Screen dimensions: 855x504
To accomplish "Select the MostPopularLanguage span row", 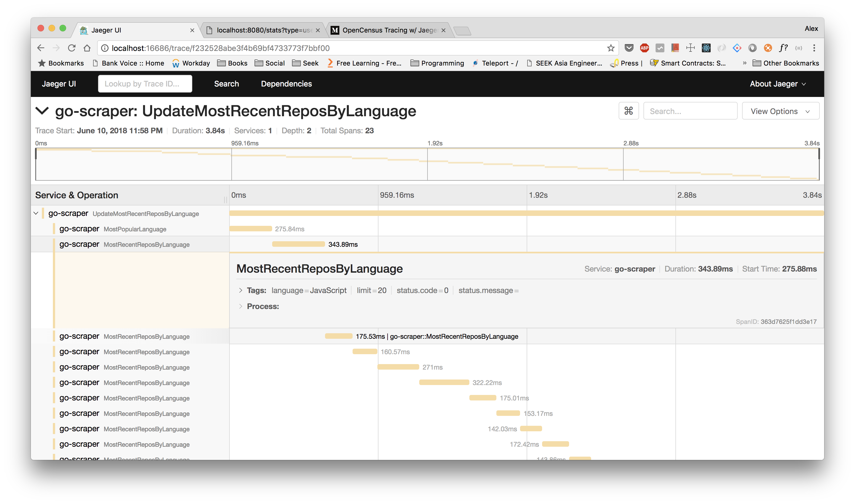I will click(x=130, y=229).
